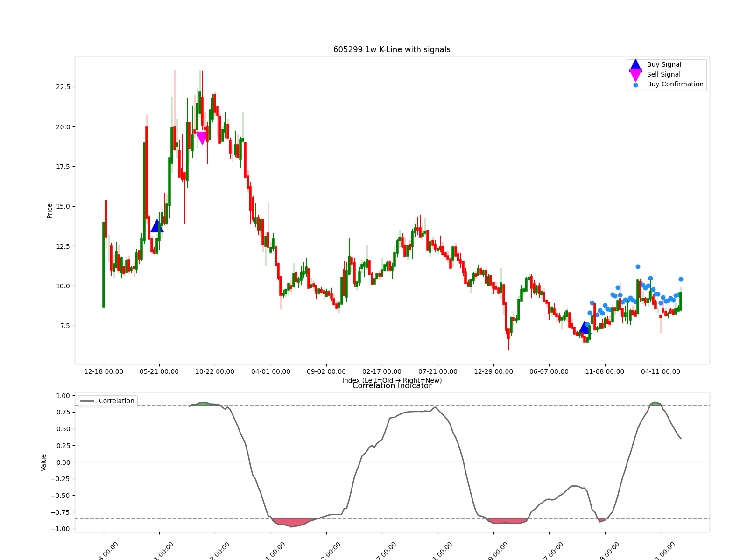Click the 12-29 00:00 x-axis label
747x560 pixels.
tap(493, 372)
